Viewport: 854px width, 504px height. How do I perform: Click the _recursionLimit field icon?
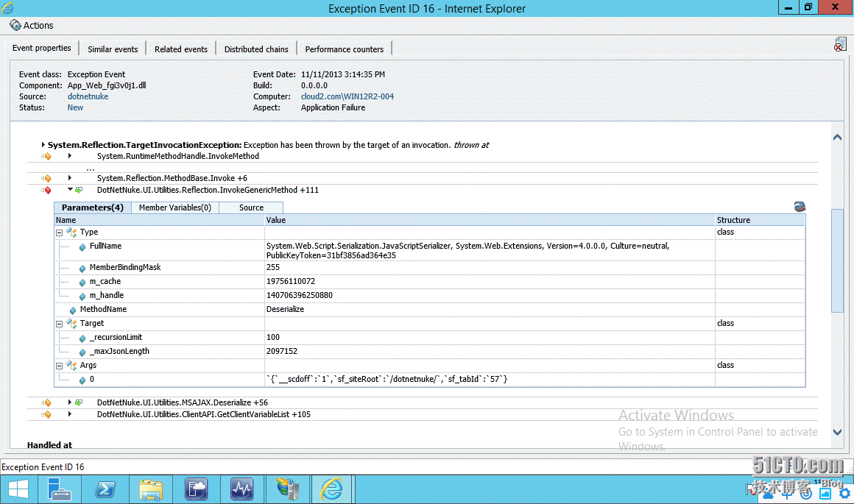[82, 338]
